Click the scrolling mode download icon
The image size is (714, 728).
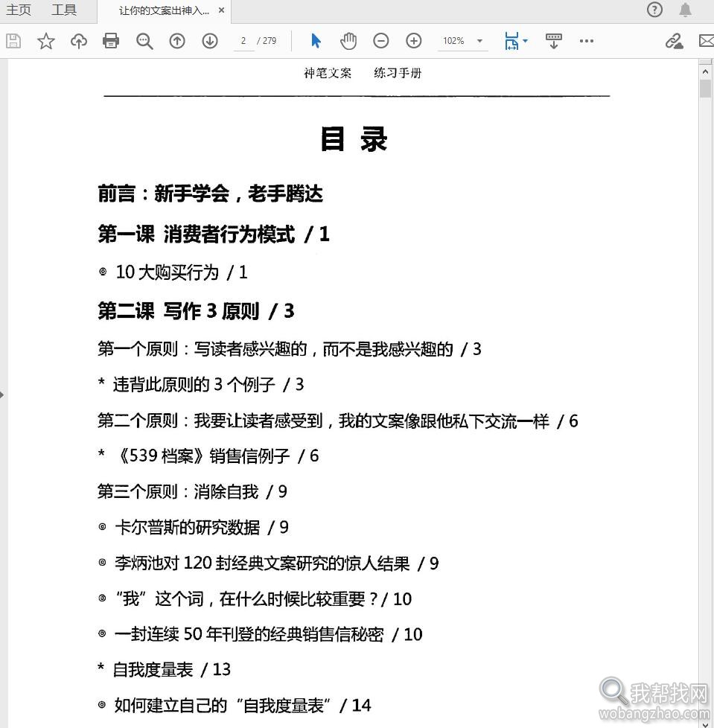pyautogui.click(x=553, y=41)
